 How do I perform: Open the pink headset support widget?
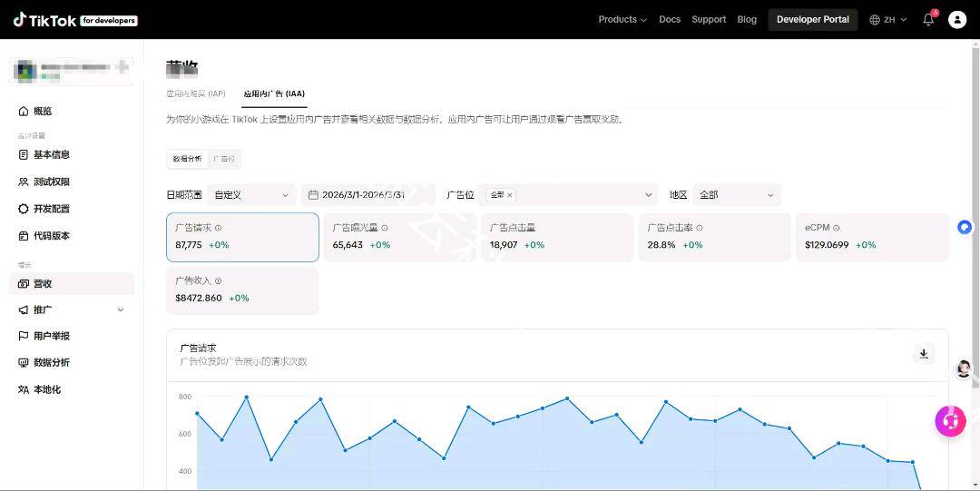(x=950, y=421)
